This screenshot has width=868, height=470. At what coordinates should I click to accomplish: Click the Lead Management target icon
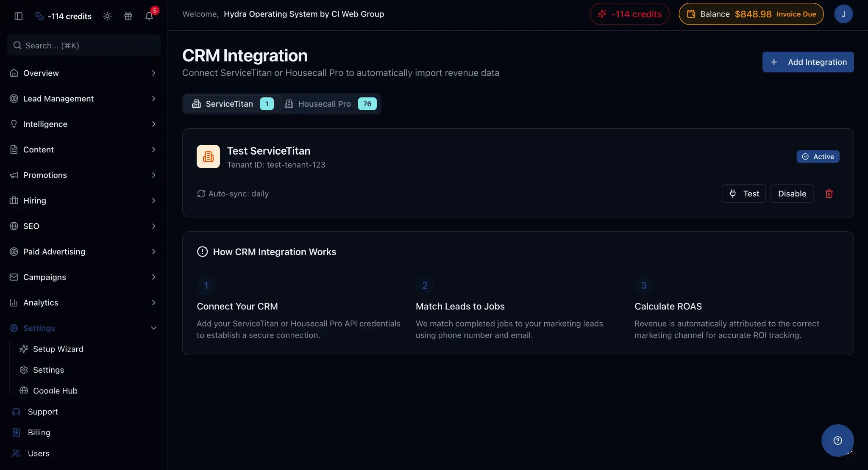14,99
